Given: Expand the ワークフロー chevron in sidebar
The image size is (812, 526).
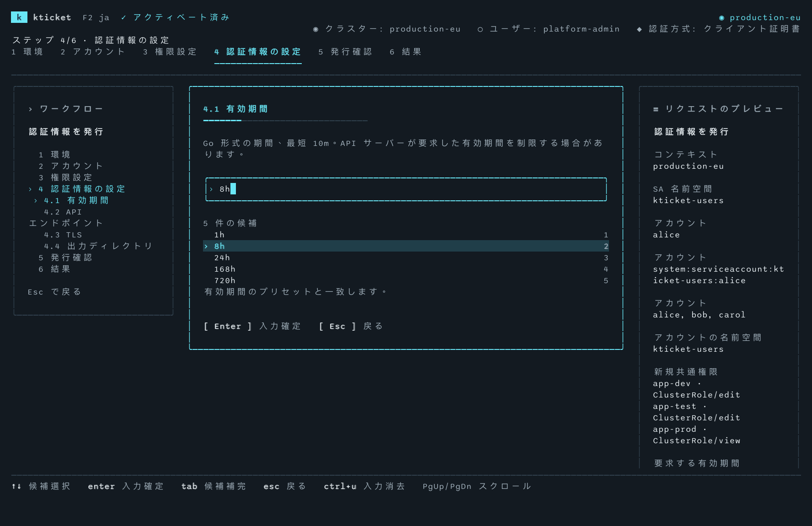Looking at the screenshot, I should click(x=30, y=109).
